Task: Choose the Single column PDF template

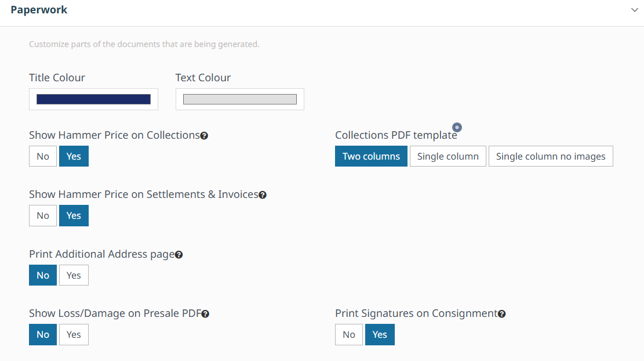Action: click(448, 157)
